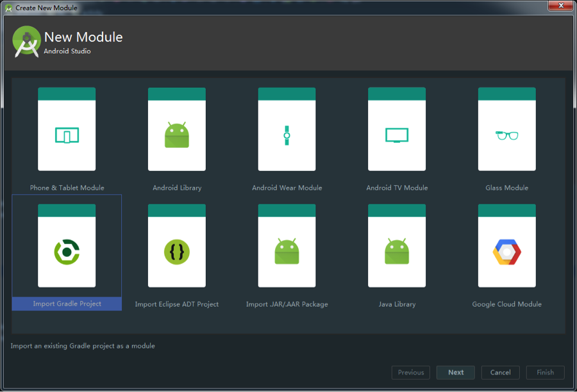Screen dimensions: 577x392
Task: Click the 'Google Cloud Module' label
Action: [x=506, y=304]
